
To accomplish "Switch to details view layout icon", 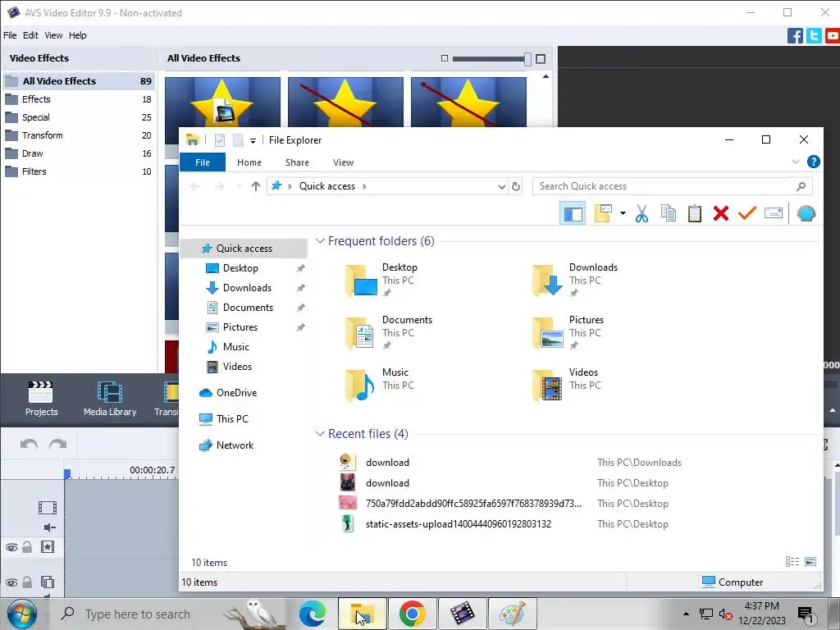I will (x=792, y=561).
